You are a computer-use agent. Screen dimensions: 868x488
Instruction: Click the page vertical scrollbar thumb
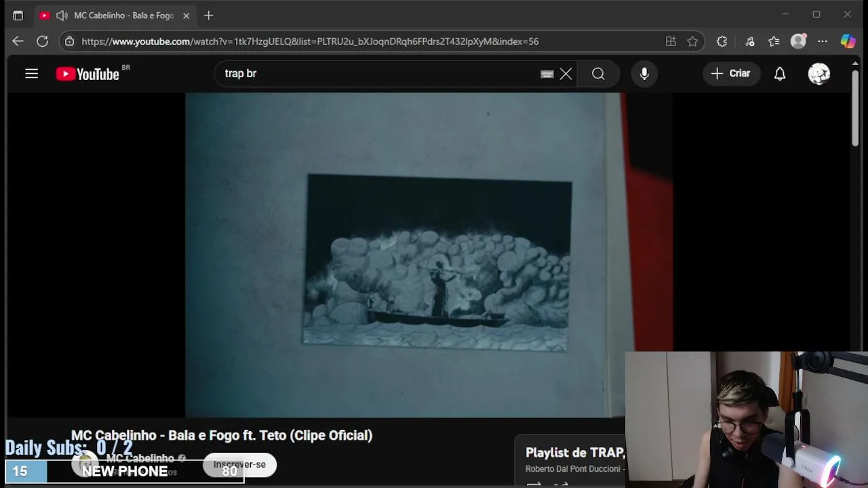855,107
